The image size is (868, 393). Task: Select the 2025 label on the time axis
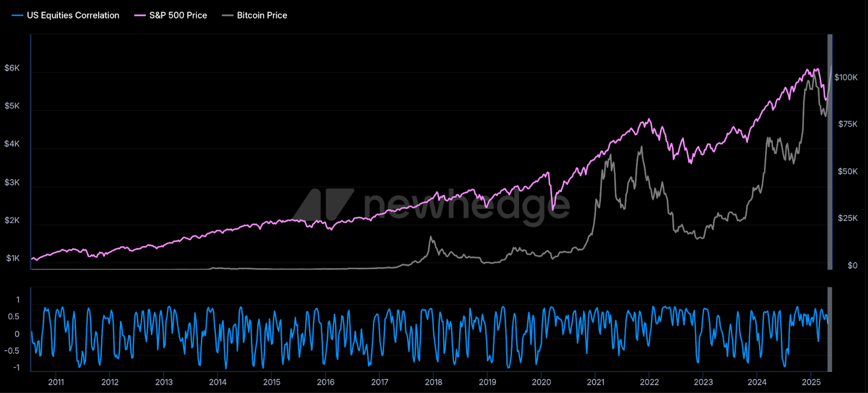tap(811, 382)
